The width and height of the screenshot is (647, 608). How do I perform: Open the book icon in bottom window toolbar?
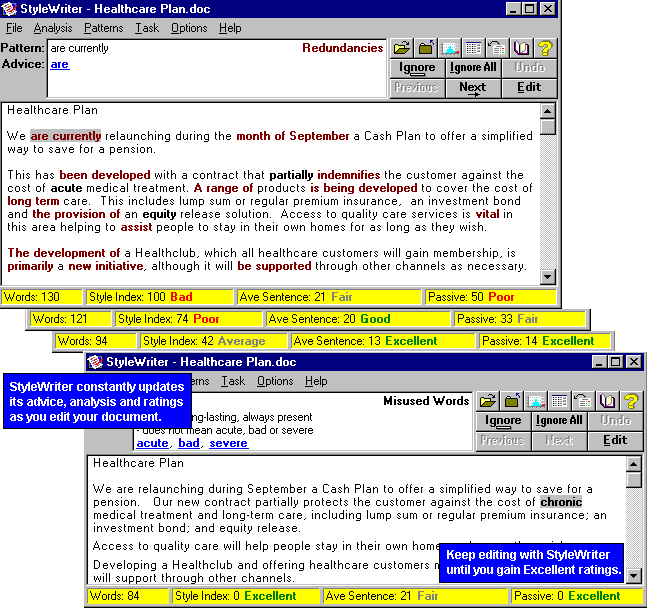pyautogui.click(x=607, y=401)
